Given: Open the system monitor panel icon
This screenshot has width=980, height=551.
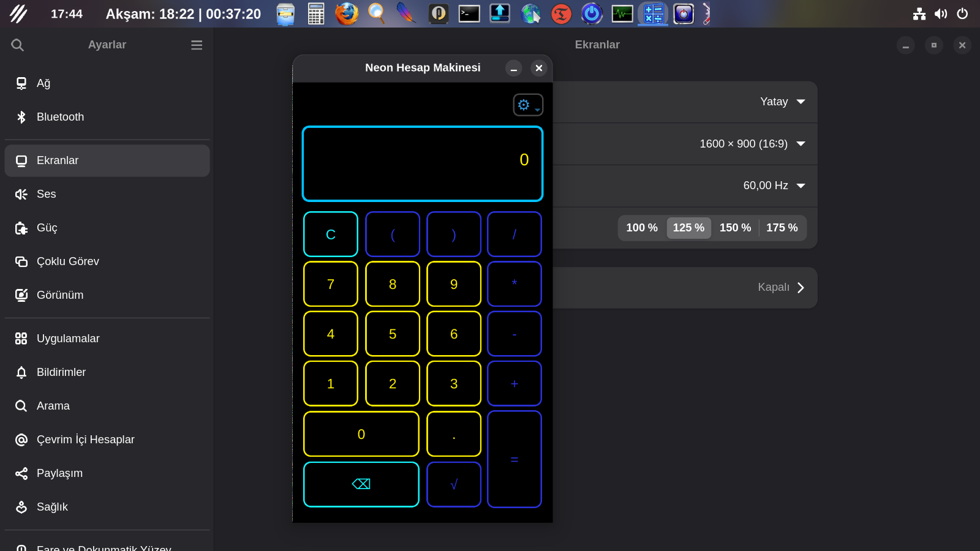Looking at the screenshot, I should (x=622, y=13).
